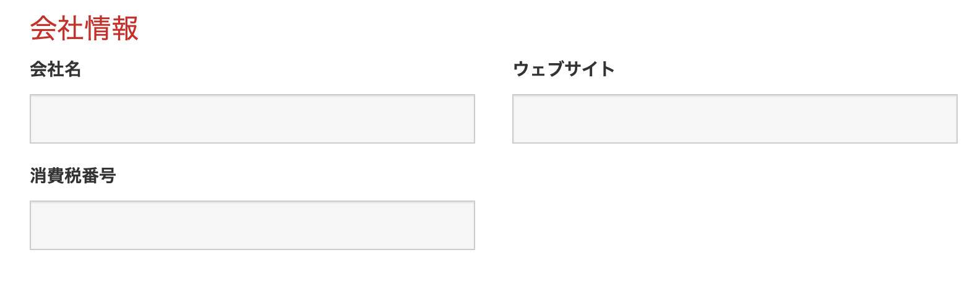The width and height of the screenshot is (980, 281).
Task: Place cursor in the company name box
Action: pos(252,119)
